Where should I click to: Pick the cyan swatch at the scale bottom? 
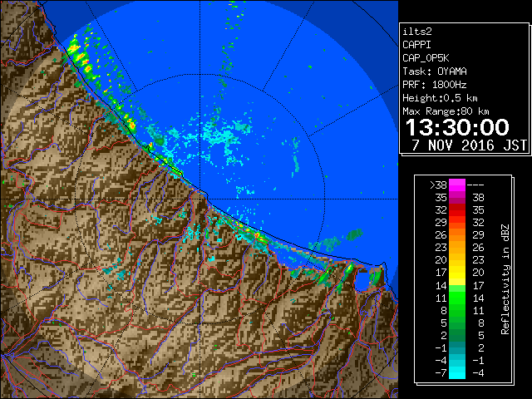pos(457,372)
